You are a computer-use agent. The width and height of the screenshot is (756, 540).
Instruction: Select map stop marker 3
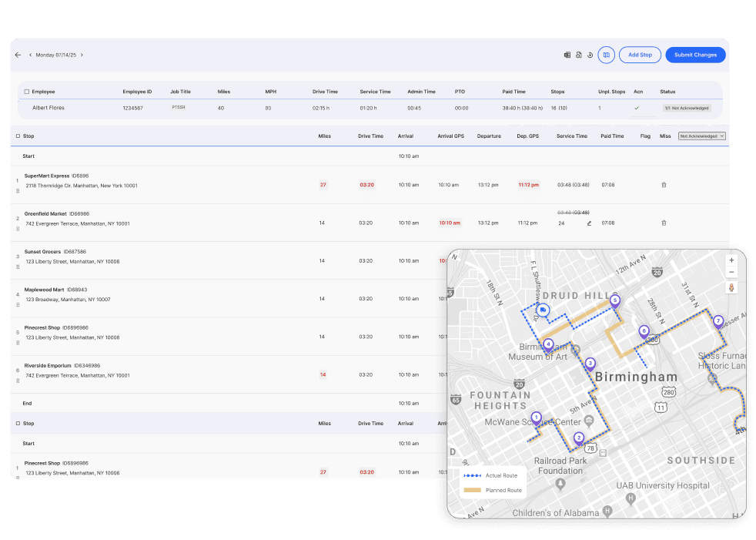590,364
